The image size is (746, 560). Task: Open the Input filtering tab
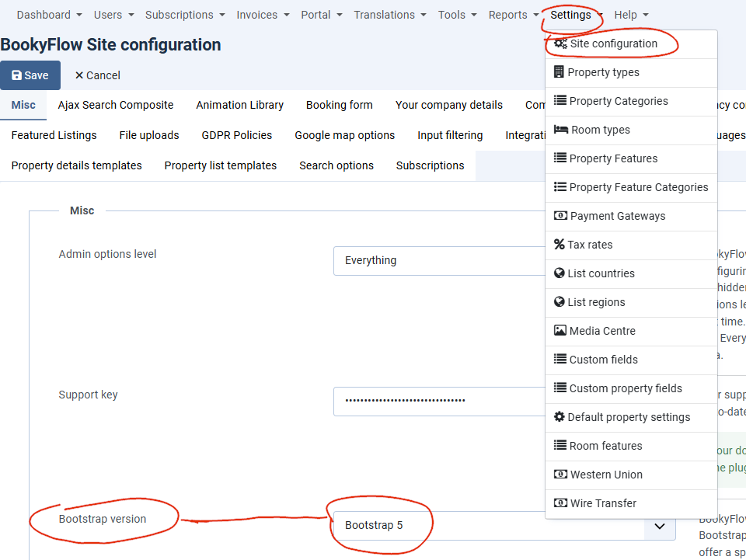[450, 135]
